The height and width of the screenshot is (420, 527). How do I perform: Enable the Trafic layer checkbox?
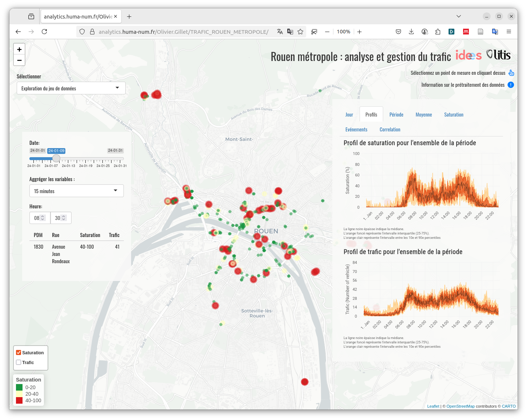click(x=19, y=362)
